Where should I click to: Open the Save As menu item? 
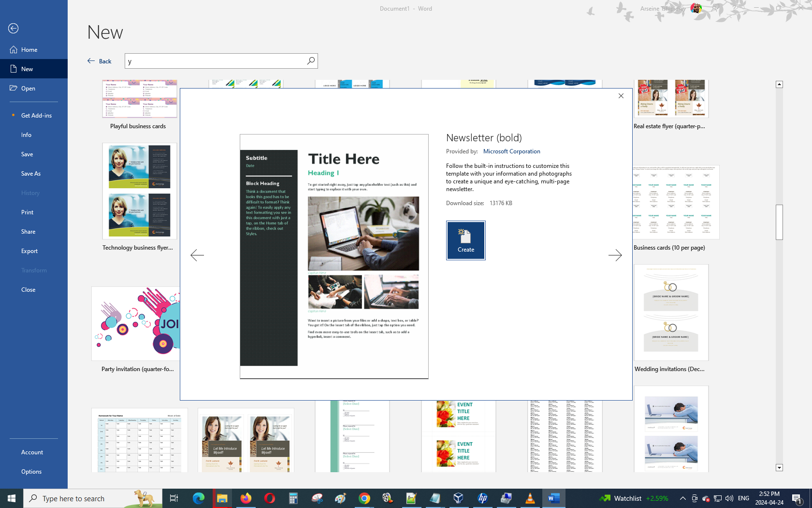(x=31, y=174)
